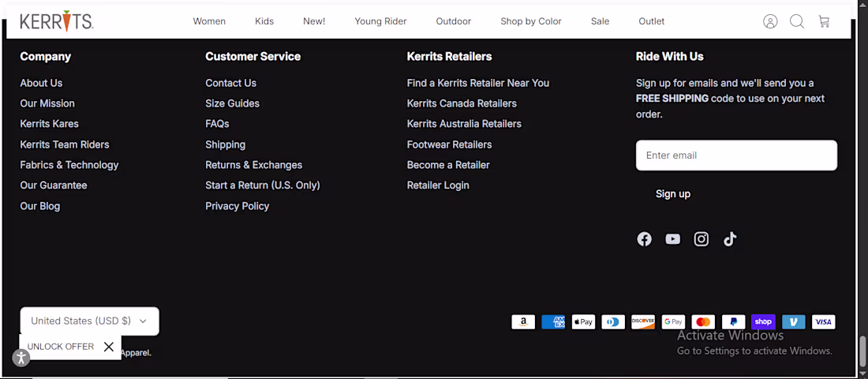Open the Kerrits Canada Retailers link

click(x=462, y=103)
